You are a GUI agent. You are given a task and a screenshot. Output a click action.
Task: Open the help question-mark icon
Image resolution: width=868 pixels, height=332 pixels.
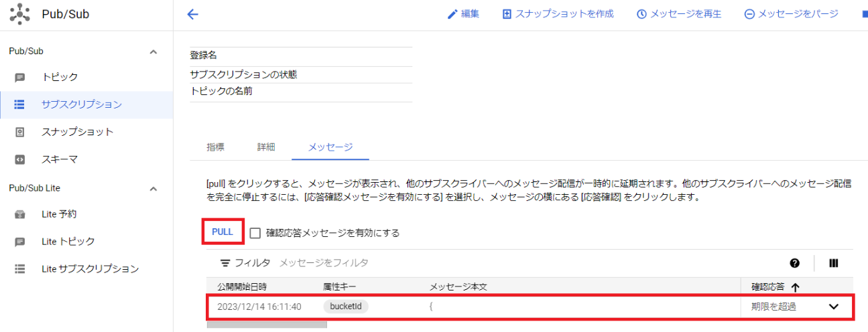pyautogui.click(x=795, y=263)
